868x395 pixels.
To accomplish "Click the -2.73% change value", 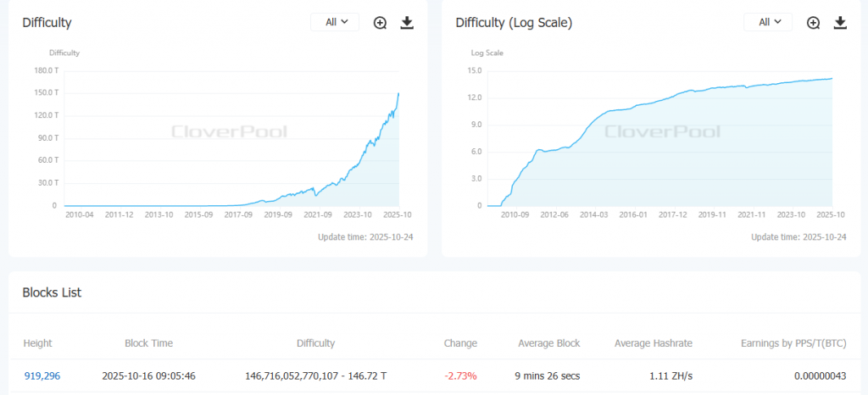I will click(462, 376).
